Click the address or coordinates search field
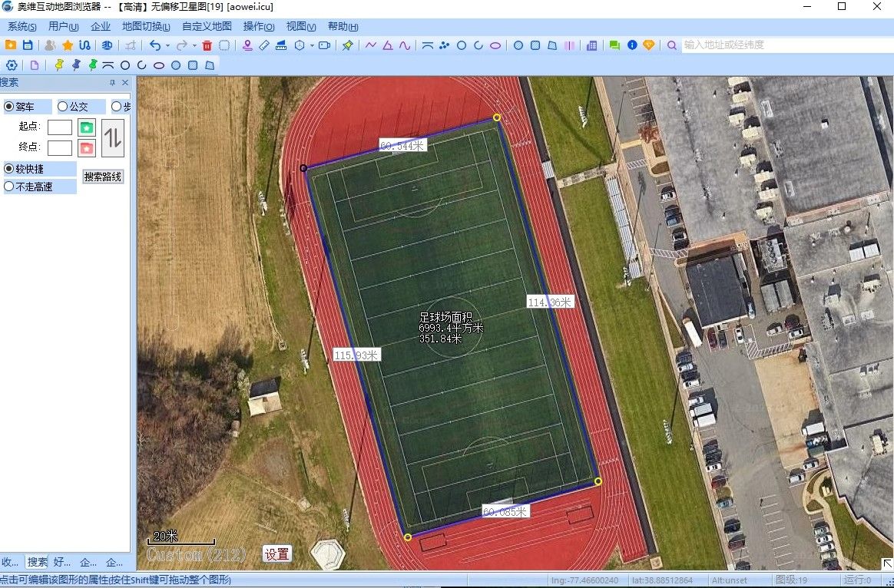 click(783, 45)
